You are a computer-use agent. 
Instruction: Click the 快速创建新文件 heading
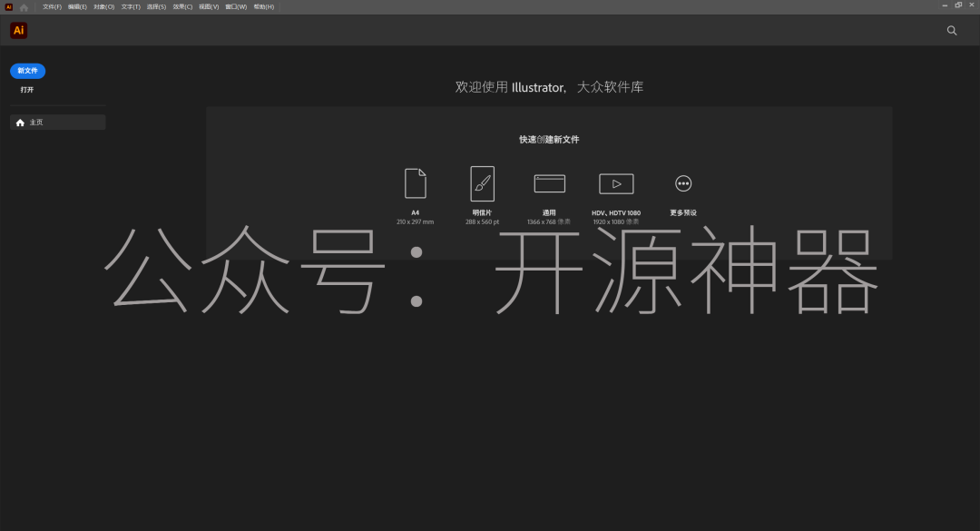pos(549,140)
